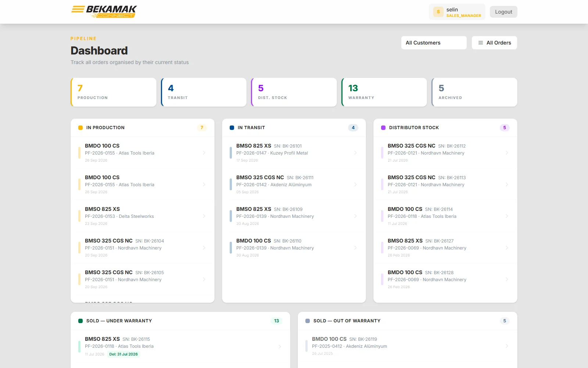The height and width of the screenshot is (368, 588).
Task: Expand BMSO 825 XS BK-26101 chevron
Action: (x=355, y=153)
